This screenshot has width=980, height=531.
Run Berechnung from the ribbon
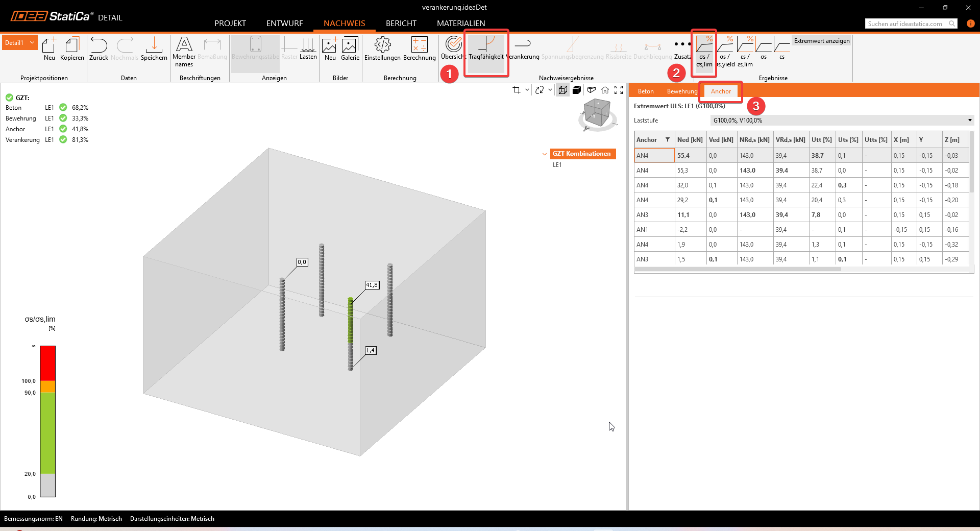(x=419, y=49)
